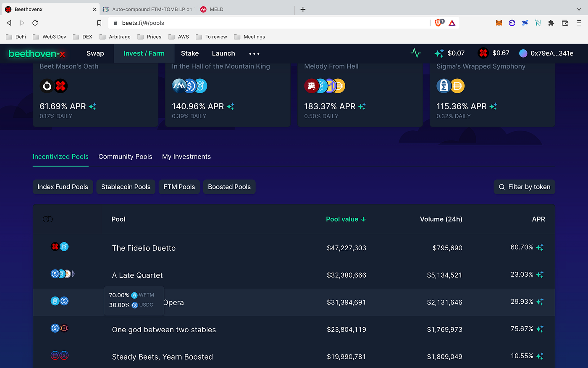
Task: Click the sparkle icon beside $0.07
Action: [x=439, y=53]
